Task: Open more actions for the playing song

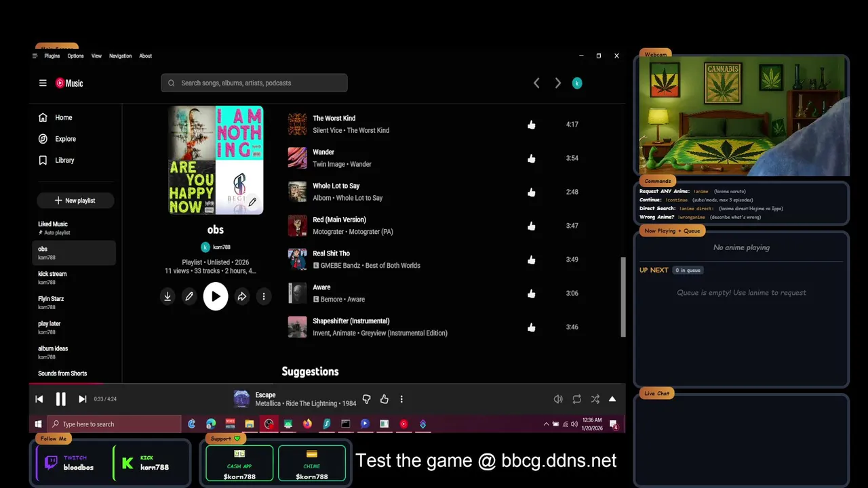Action: (401, 399)
